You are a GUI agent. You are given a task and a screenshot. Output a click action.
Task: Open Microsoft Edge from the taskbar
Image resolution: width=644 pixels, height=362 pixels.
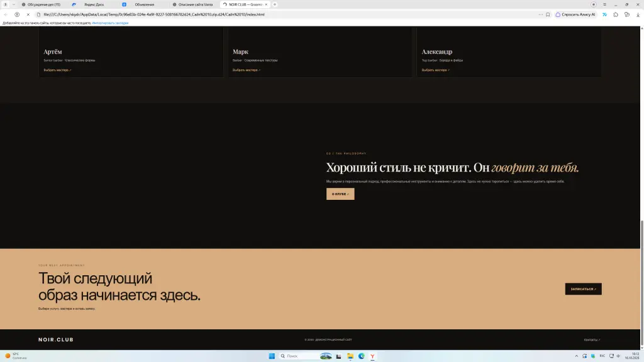362,356
